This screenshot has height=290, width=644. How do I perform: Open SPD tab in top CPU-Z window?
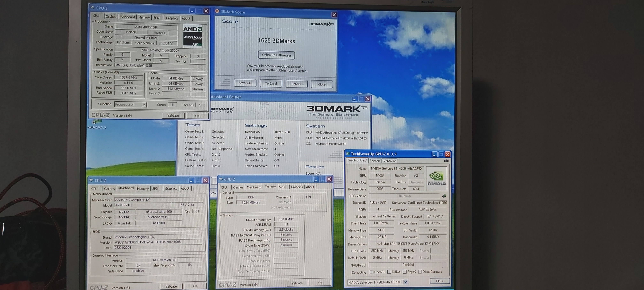(156, 18)
